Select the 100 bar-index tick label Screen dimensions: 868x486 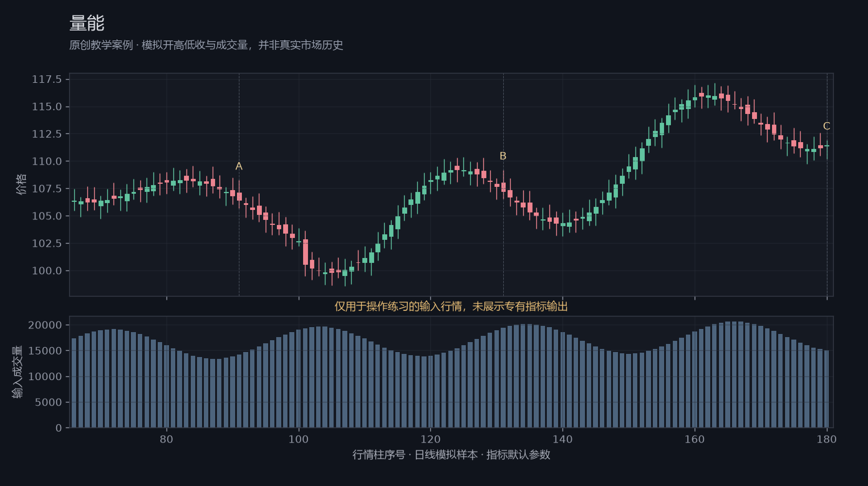[x=299, y=439]
